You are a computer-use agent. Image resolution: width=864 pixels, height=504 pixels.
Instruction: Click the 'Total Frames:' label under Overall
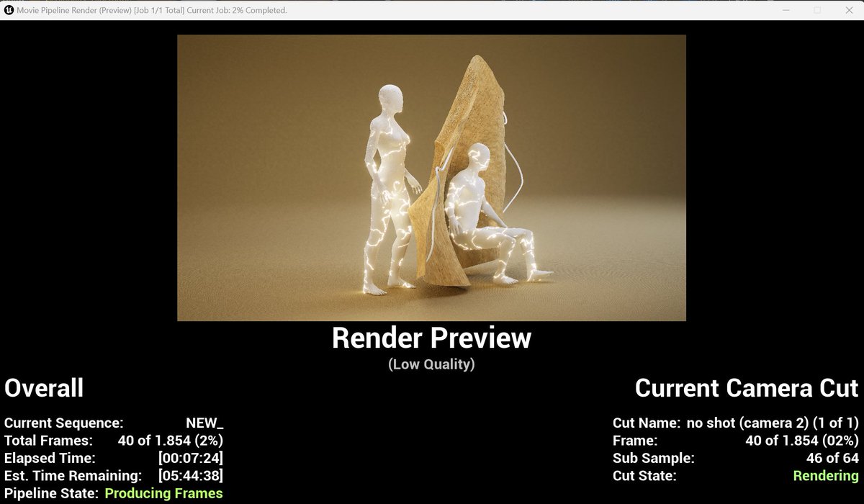click(x=49, y=440)
